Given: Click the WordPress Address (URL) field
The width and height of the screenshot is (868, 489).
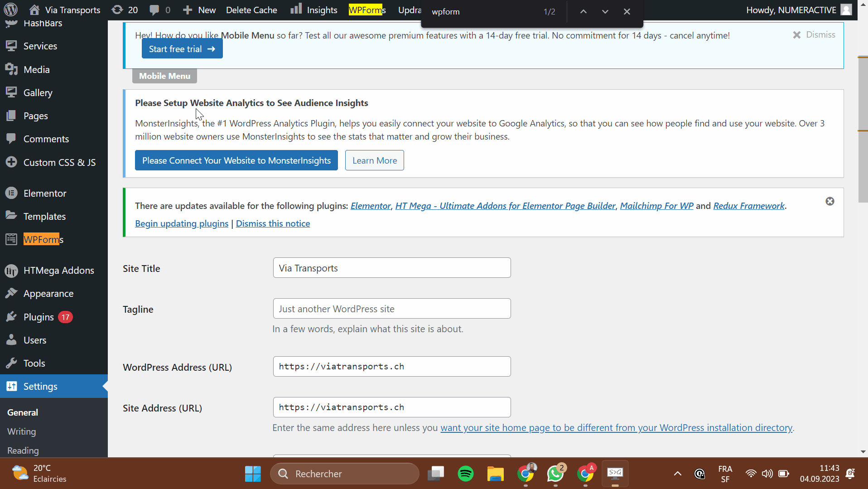Looking at the screenshot, I should [x=392, y=367].
